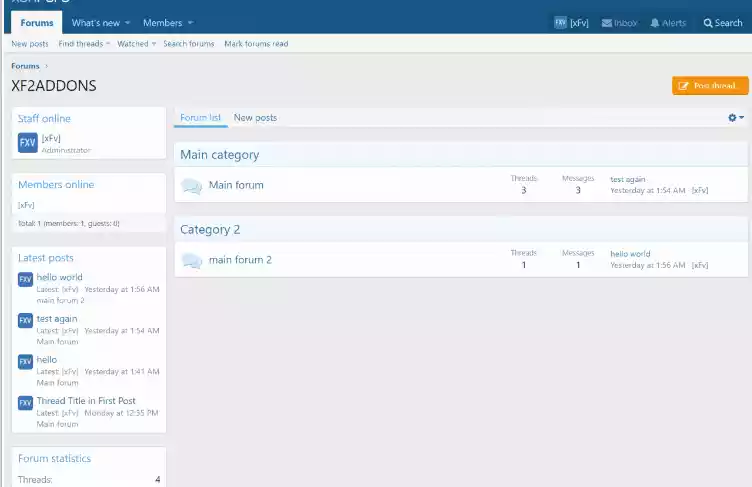The height and width of the screenshot is (487, 752).
Task: Click main forum 2 under hello world post
Action: tap(60, 300)
